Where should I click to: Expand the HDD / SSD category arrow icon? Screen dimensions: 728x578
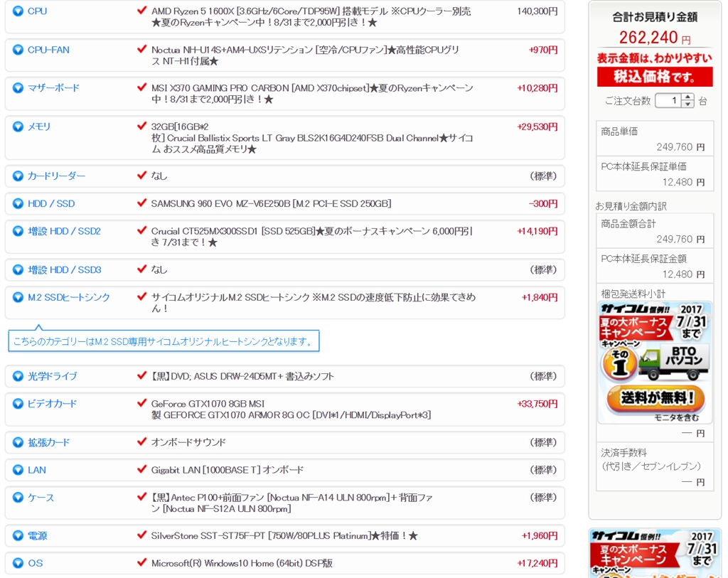coord(18,203)
